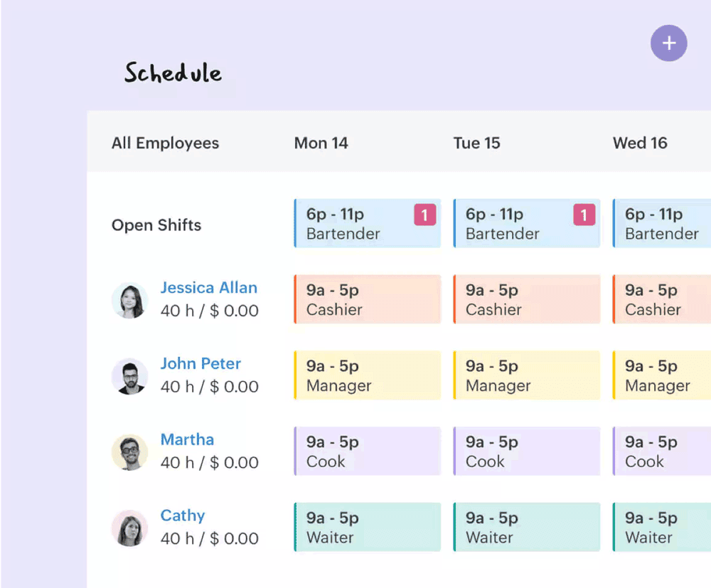
Task: Click Jessica Allan's avatar photo
Action: 129,300
